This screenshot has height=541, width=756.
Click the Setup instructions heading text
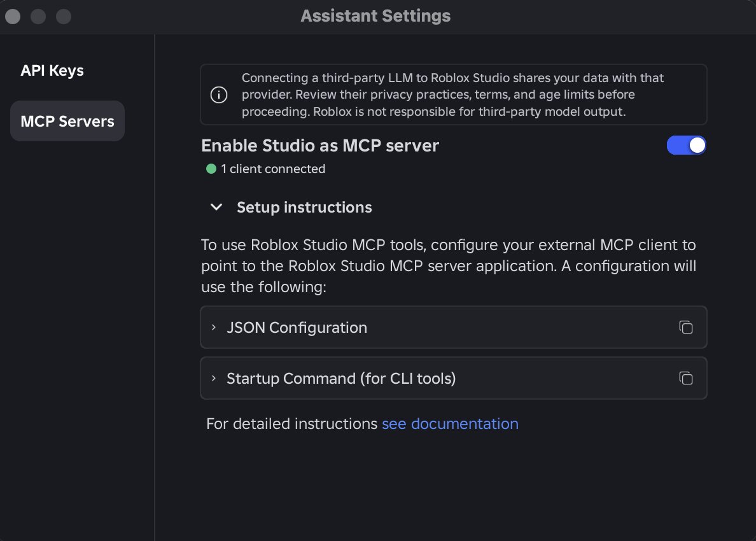pyautogui.click(x=304, y=207)
